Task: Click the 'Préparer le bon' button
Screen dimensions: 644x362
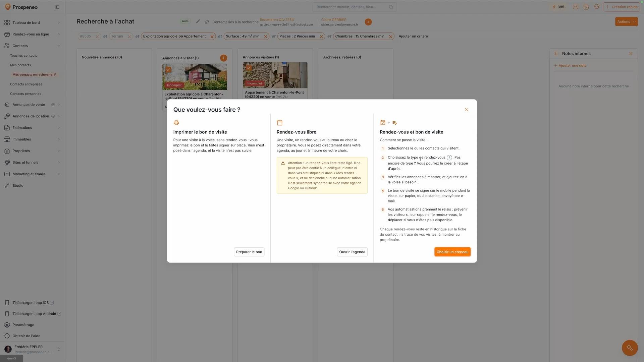Action: (x=249, y=252)
